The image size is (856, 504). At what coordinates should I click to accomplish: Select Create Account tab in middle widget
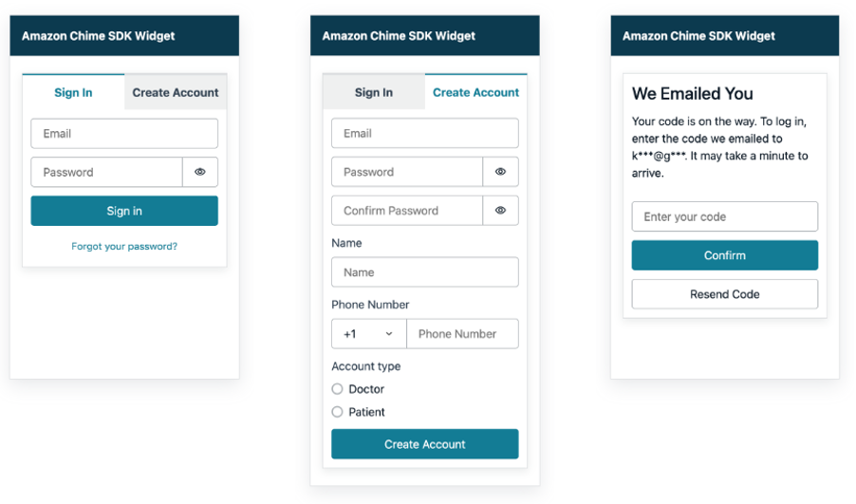tap(476, 92)
